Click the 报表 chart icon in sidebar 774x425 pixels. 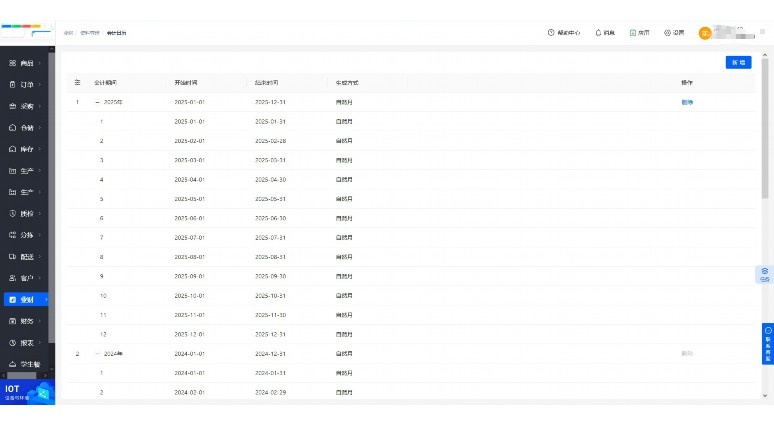pyautogui.click(x=12, y=343)
